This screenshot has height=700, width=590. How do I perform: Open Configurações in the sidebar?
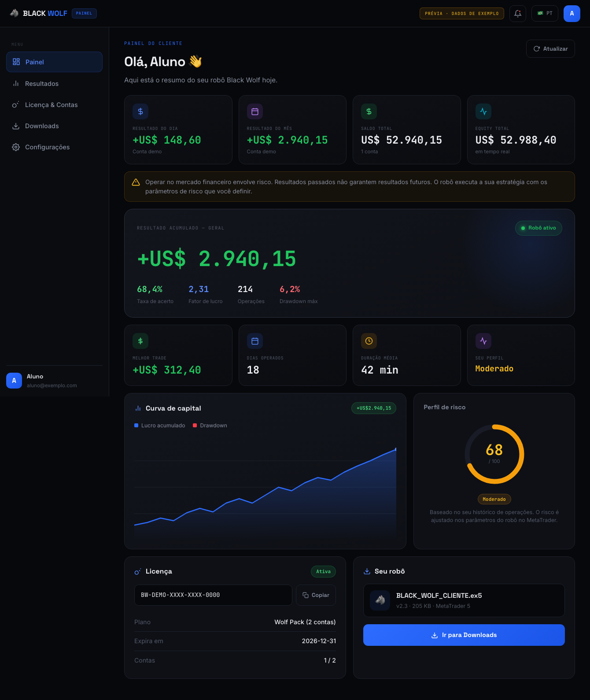tap(54, 147)
